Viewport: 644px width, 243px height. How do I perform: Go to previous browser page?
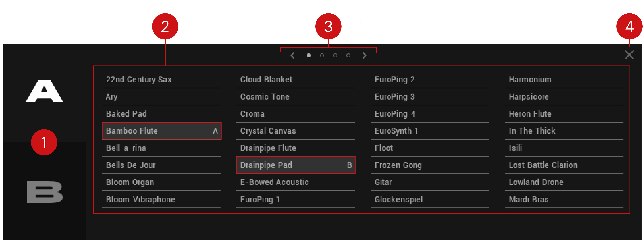click(x=292, y=55)
